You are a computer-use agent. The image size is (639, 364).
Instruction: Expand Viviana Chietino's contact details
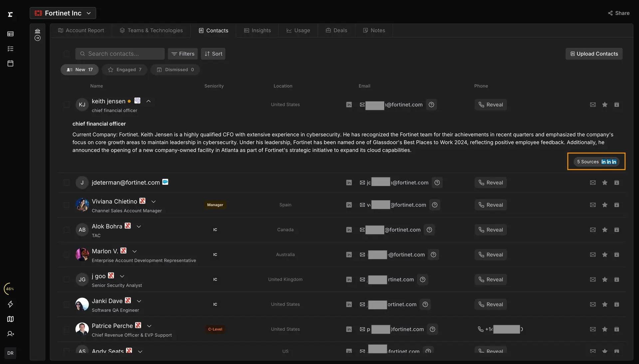(x=153, y=201)
